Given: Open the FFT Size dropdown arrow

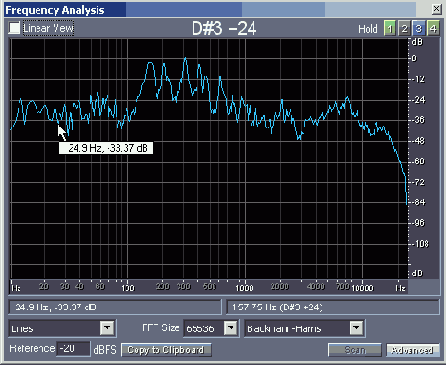Looking at the screenshot, I should tap(230, 328).
